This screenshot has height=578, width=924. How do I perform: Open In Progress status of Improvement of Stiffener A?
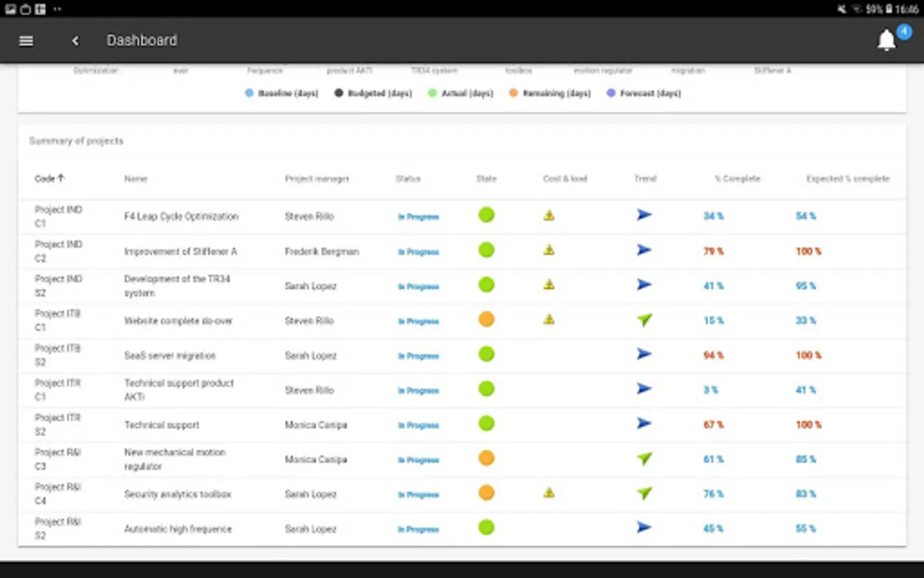coord(418,252)
